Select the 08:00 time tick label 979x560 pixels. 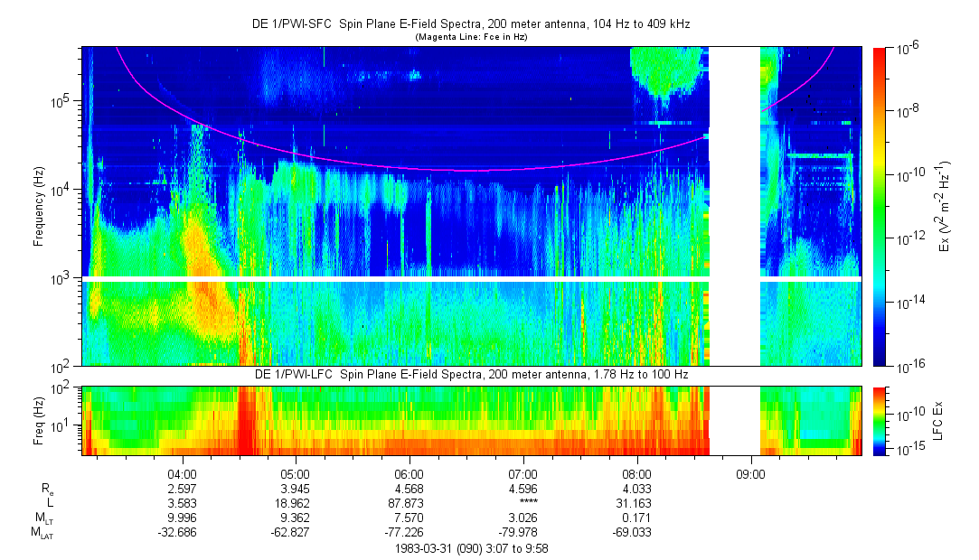point(637,473)
